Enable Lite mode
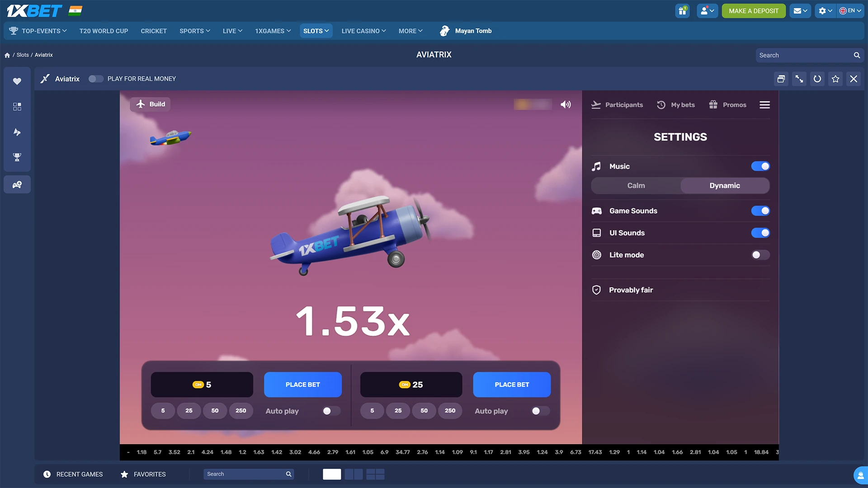 point(760,255)
